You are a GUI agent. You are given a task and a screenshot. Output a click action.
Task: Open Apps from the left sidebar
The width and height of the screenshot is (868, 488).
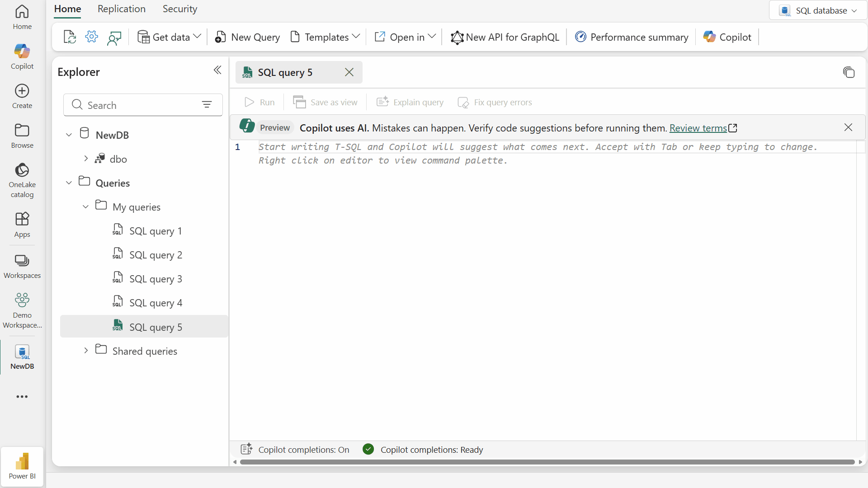pos(22,224)
